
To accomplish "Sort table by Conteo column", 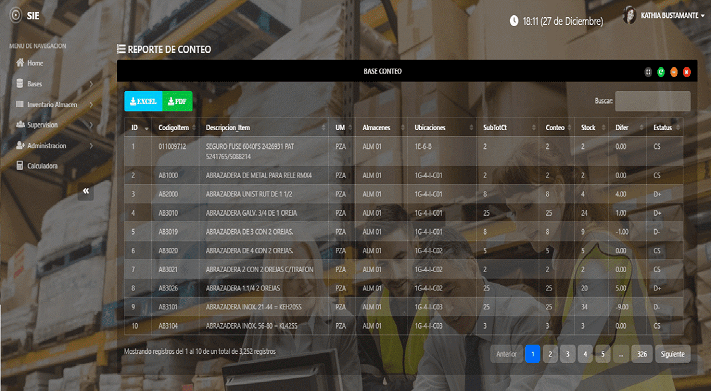I will pyautogui.click(x=557, y=128).
